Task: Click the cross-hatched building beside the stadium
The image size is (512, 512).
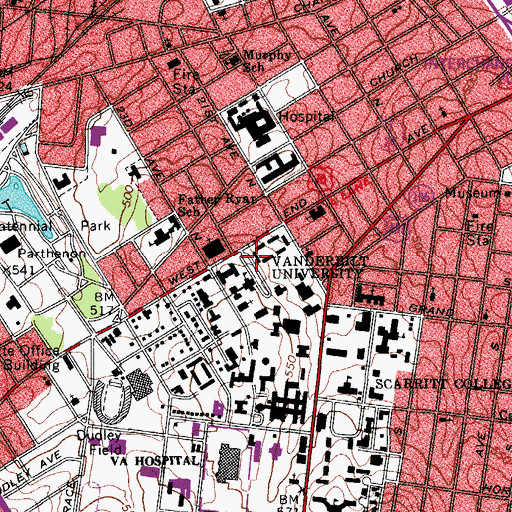Action: coord(139,384)
